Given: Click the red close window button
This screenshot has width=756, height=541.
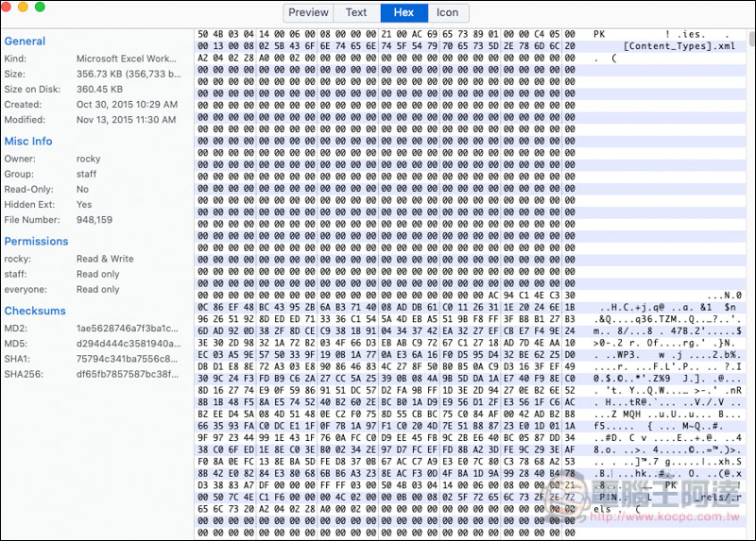Looking at the screenshot, I should 6,7.
